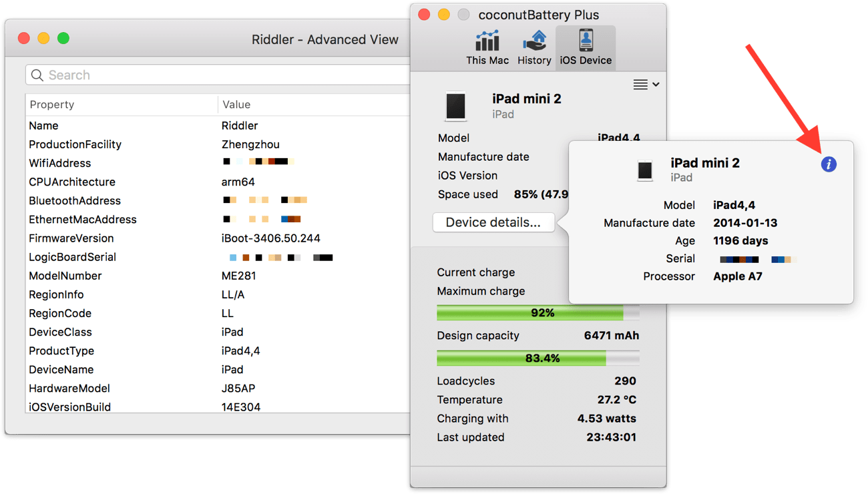Select the LogicBoardSerial row
868x494 pixels.
tap(218, 257)
